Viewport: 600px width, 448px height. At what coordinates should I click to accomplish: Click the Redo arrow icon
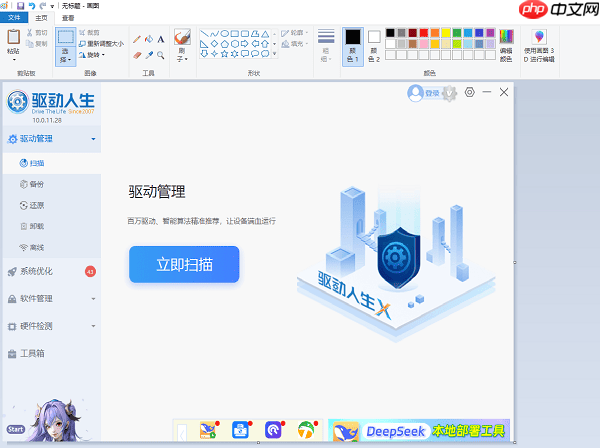point(42,6)
